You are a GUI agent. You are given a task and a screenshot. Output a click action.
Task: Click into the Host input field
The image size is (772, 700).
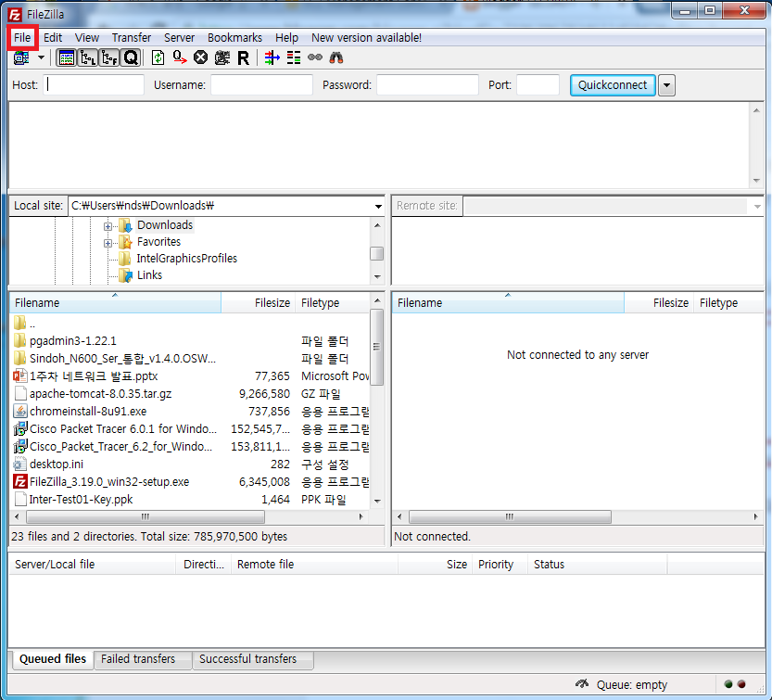(x=94, y=84)
